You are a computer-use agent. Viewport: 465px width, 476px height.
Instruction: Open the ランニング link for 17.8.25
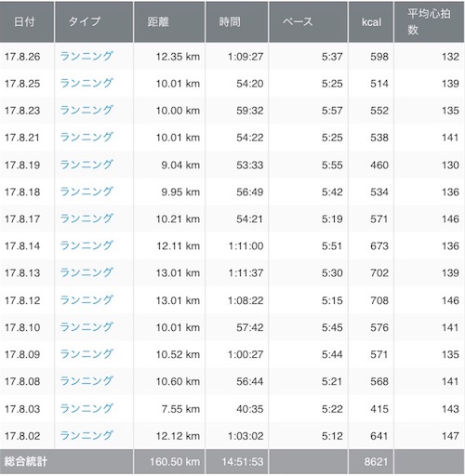coord(86,83)
